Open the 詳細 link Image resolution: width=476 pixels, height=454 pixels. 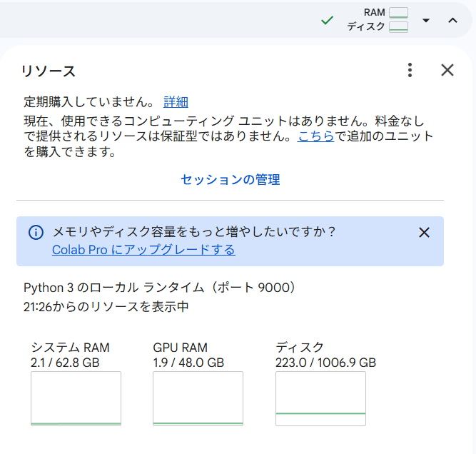[x=176, y=102]
